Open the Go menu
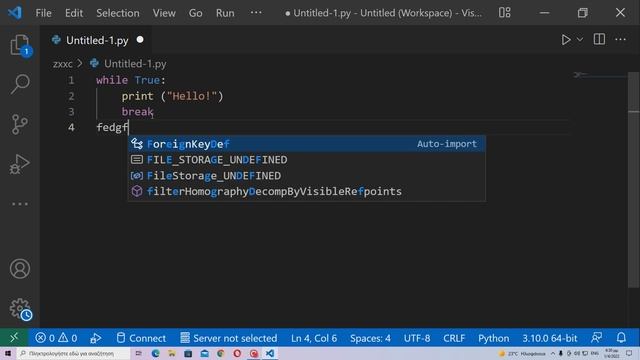 (196, 13)
